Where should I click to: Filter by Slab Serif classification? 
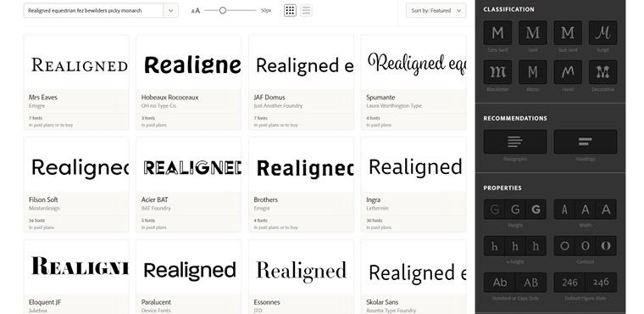click(568, 33)
